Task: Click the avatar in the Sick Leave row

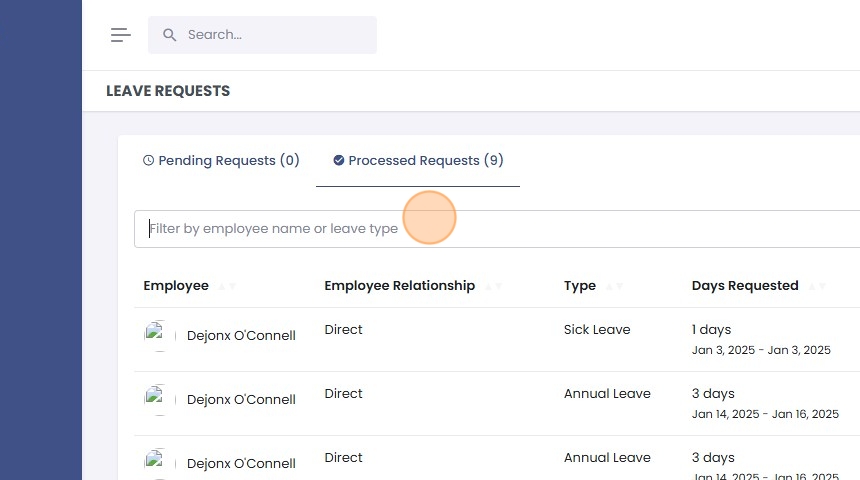Action: tap(160, 336)
